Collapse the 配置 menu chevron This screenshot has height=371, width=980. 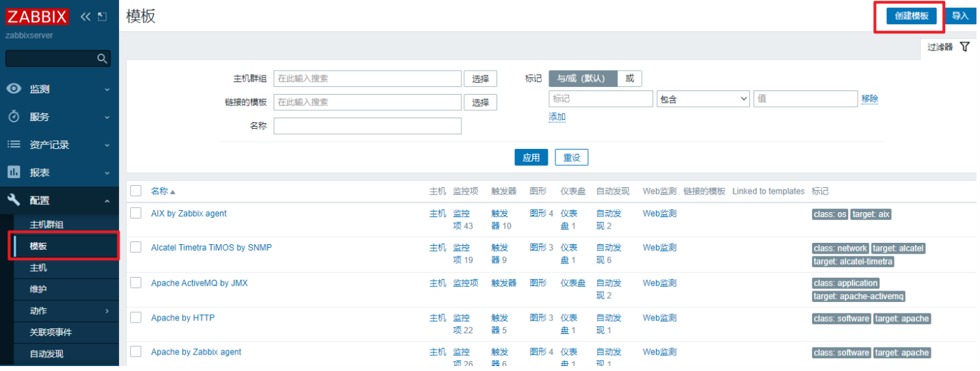[x=108, y=201]
